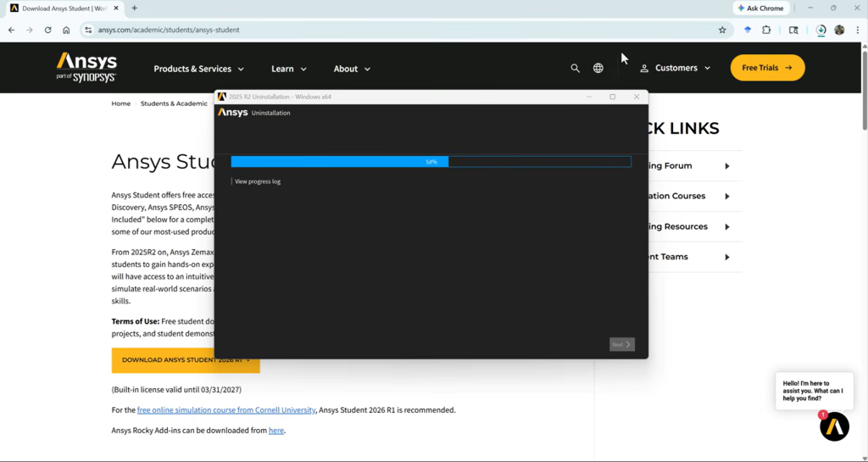Screen dimensions: 868x462
Task: Expand the Customers dropdown
Action: point(676,68)
